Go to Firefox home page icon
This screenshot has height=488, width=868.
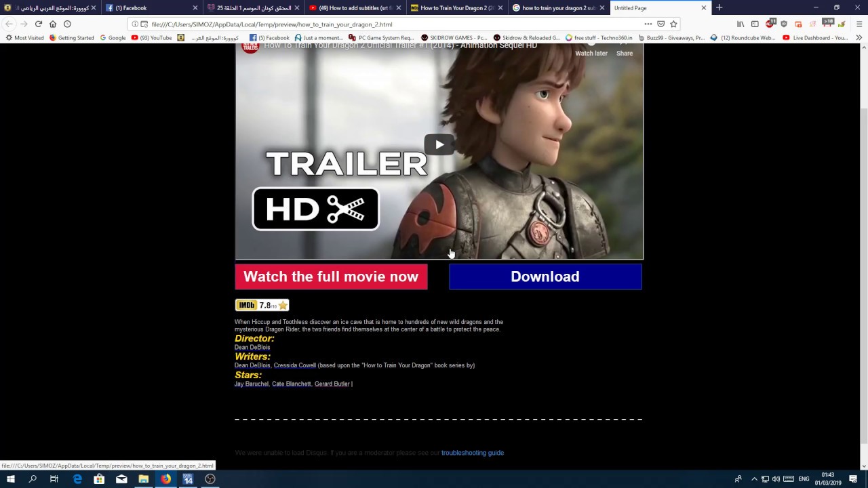pyautogui.click(x=53, y=24)
